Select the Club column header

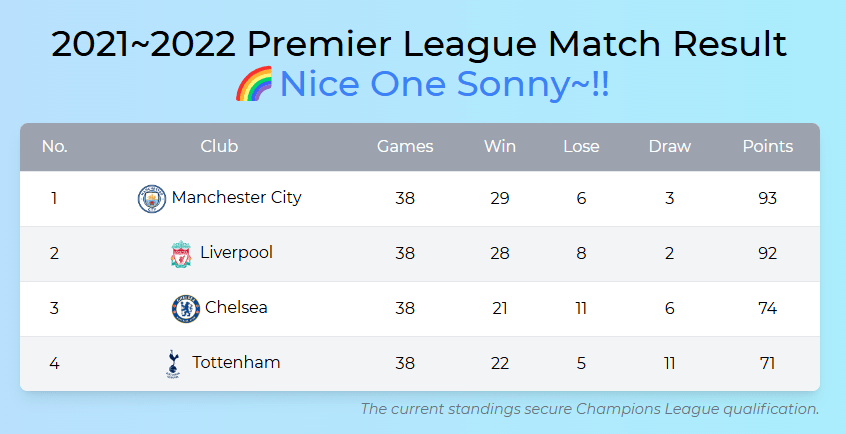coord(219,146)
